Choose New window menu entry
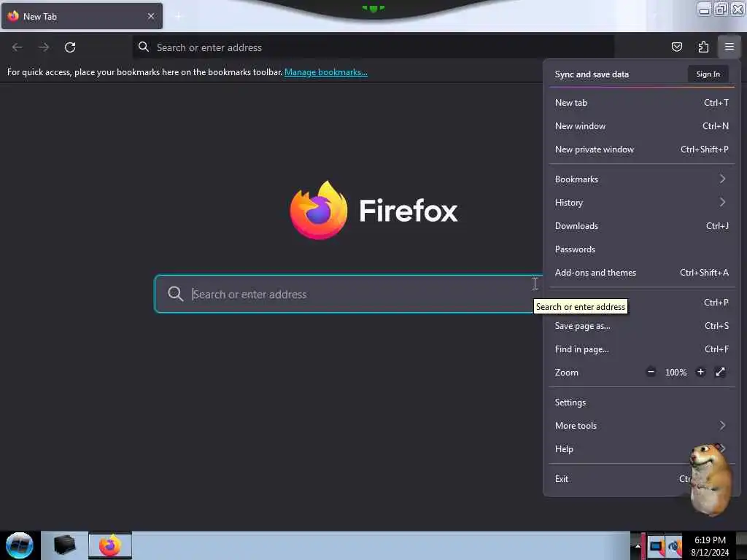This screenshot has width=747, height=560. (x=641, y=125)
